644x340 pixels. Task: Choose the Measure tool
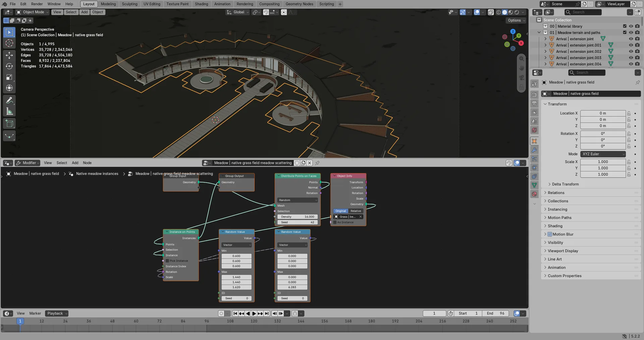(x=9, y=111)
